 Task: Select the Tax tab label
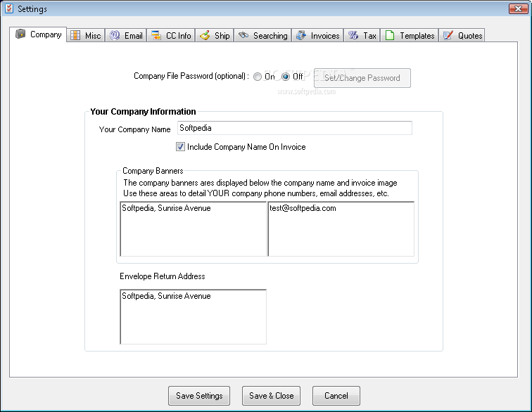click(369, 36)
